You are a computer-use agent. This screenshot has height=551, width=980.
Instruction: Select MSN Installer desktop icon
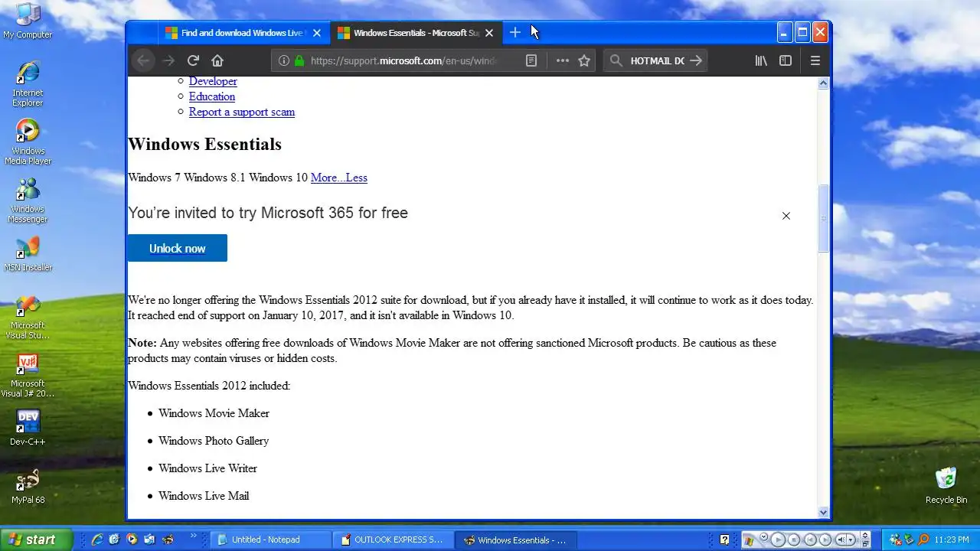(x=28, y=254)
